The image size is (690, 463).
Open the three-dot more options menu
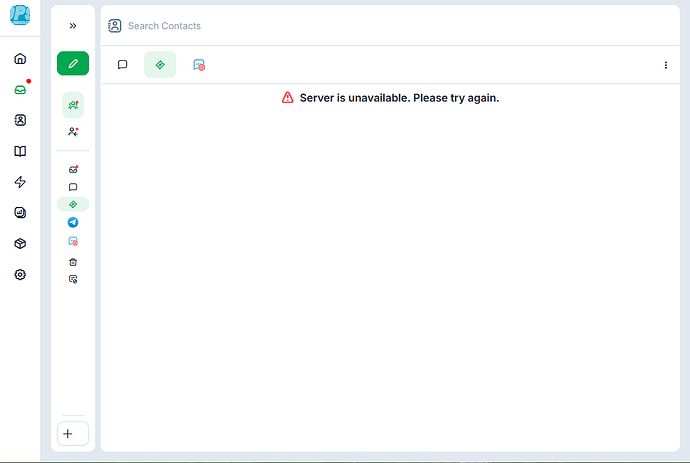coord(666,65)
